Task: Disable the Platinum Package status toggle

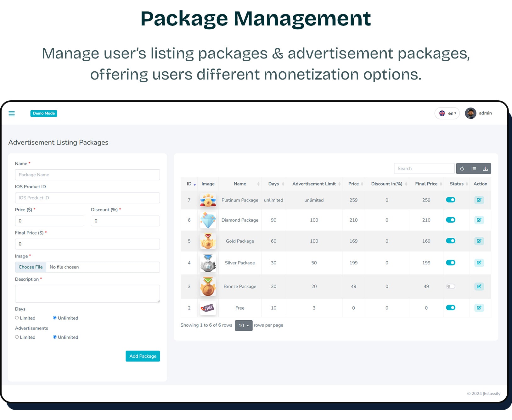Action: (451, 200)
